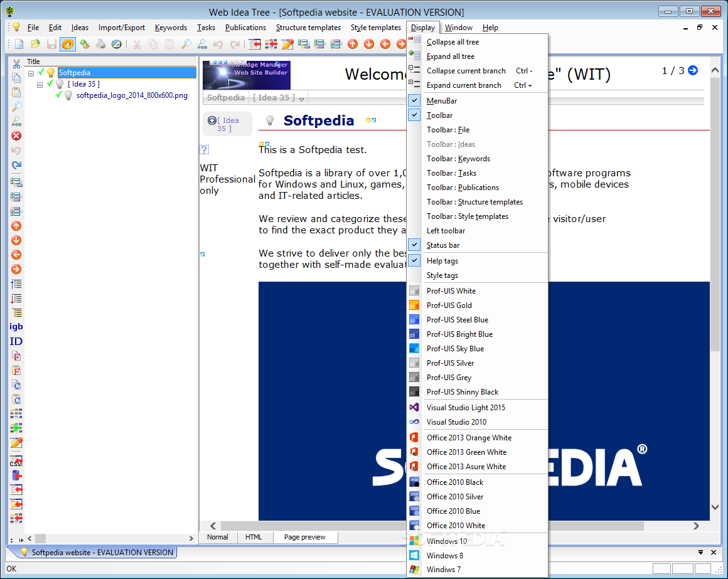The width and height of the screenshot is (728, 579).
Task: Apply the Office 2010 Blue theme
Action: (478, 511)
